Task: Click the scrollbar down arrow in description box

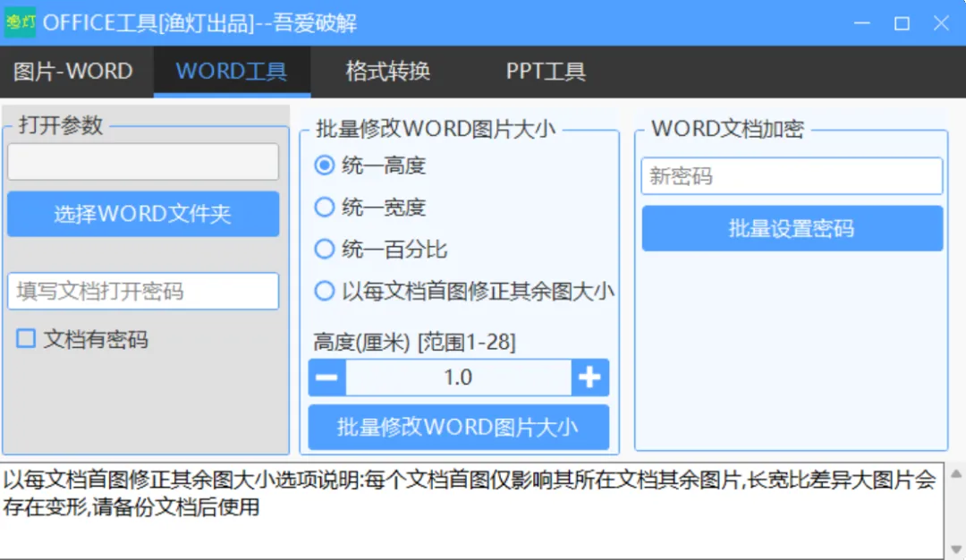Action: [955, 549]
